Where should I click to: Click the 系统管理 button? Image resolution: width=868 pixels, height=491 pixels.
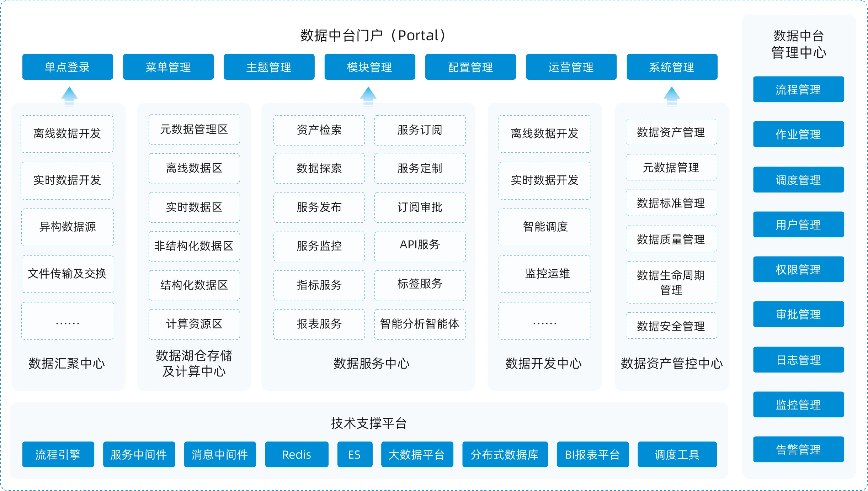[672, 67]
